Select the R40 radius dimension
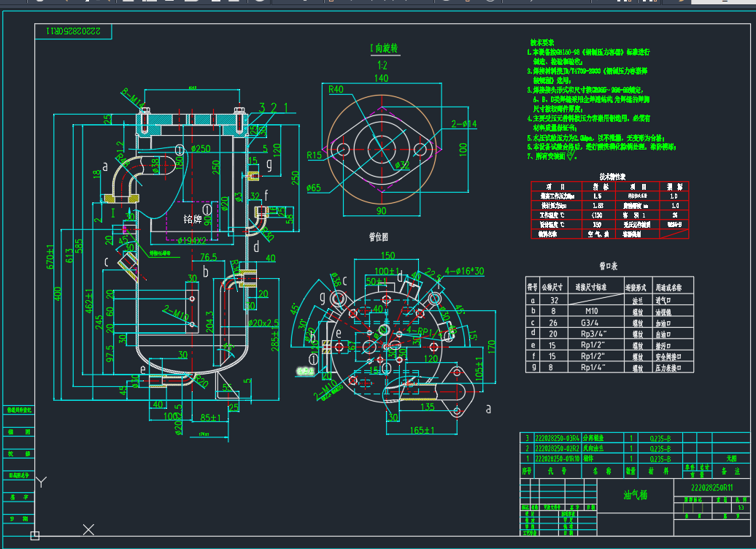756x549 pixels. click(336, 89)
